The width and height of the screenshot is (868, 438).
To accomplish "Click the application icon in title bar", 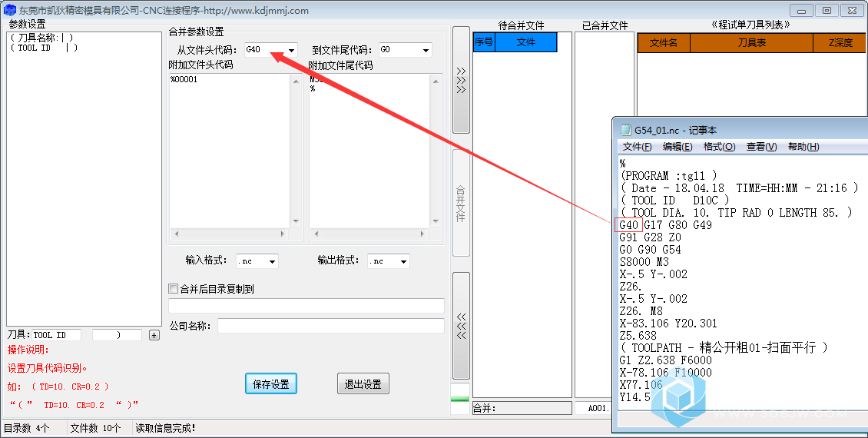I will click(x=9, y=10).
